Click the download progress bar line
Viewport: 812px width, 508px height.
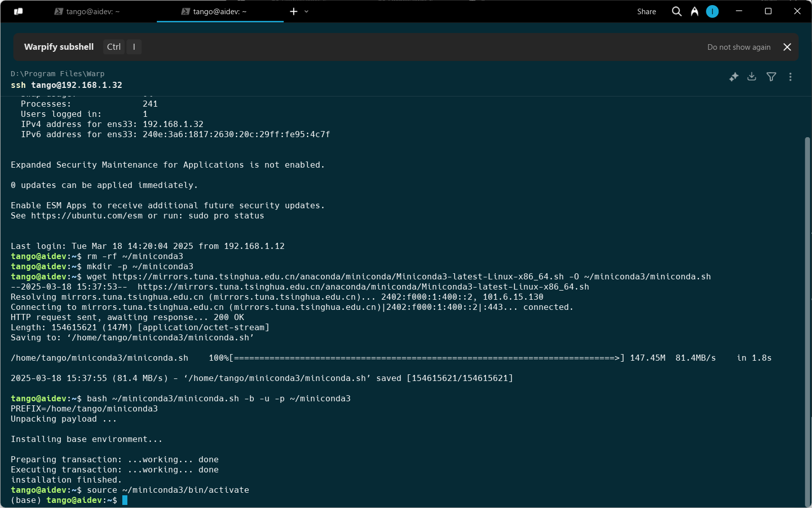tap(391, 358)
